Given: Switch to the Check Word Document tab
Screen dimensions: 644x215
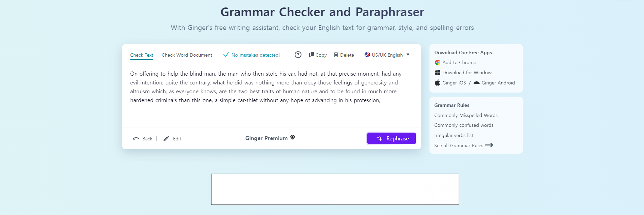Looking at the screenshot, I should (187, 55).
